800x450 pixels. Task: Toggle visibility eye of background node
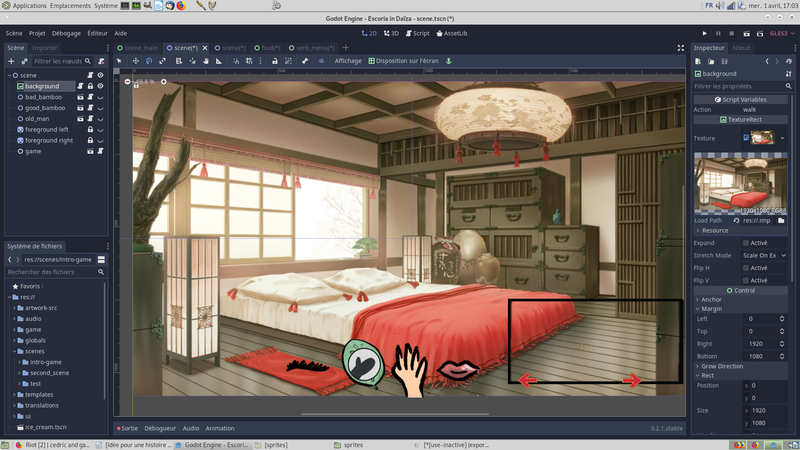point(101,86)
